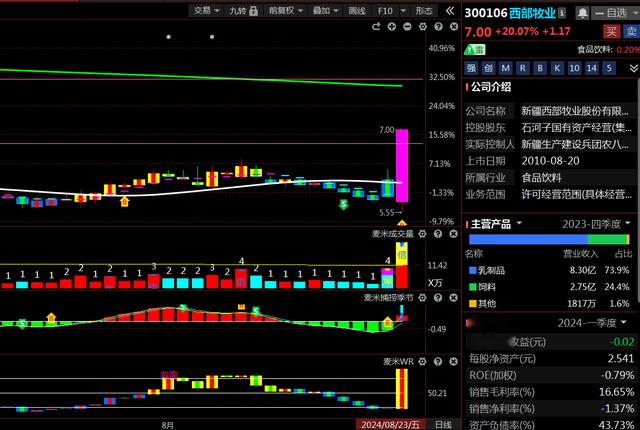
Task: Zoom in the K-line chart with plus icon
Action: [391, 27]
